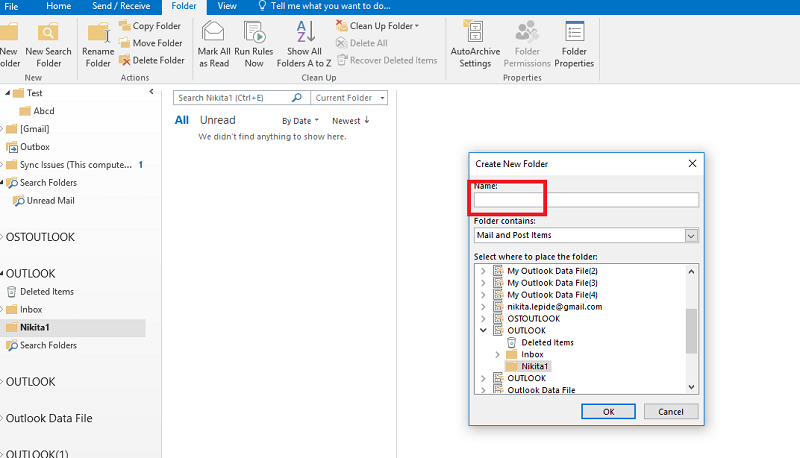The image size is (800, 458).
Task: Expand Outlook Data File in sidebar
Action: tap(2, 418)
